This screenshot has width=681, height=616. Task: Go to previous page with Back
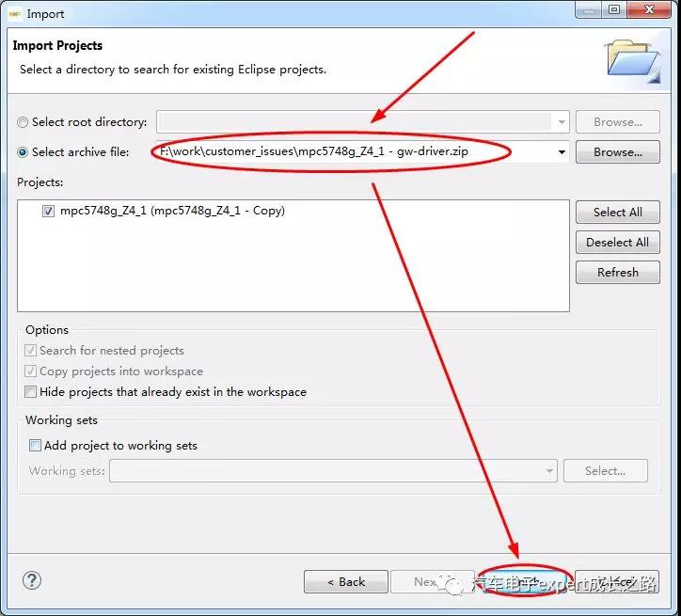[x=345, y=582]
